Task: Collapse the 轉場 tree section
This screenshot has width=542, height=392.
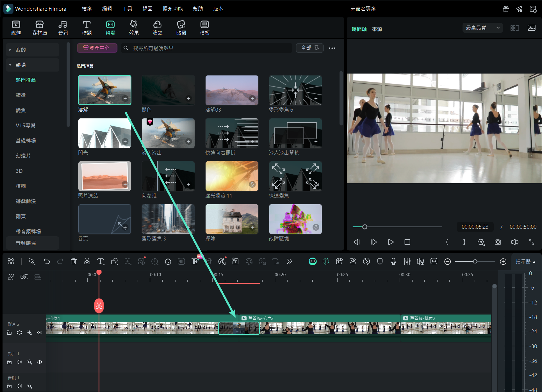Action: coord(10,65)
